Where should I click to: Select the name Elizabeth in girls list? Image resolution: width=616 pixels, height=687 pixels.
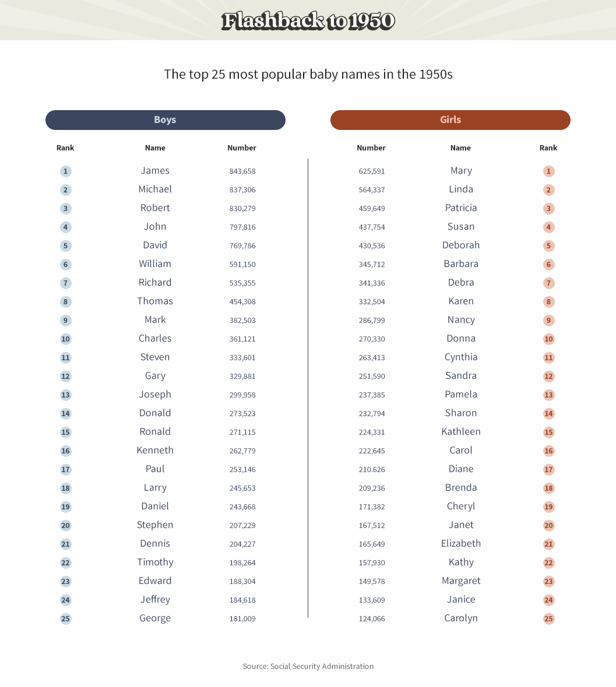(461, 543)
